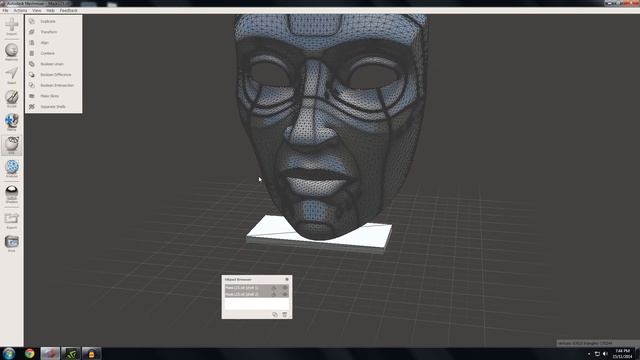Toggle the lock icon on shell 1

click(x=274, y=288)
